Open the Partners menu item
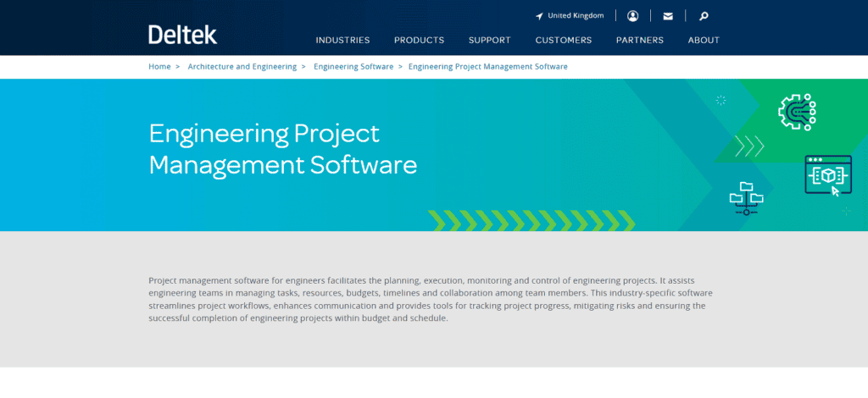 639,40
